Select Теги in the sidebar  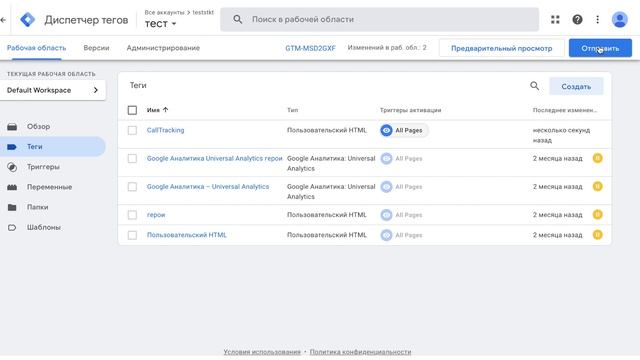pyautogui.click(x=53, y=147)
